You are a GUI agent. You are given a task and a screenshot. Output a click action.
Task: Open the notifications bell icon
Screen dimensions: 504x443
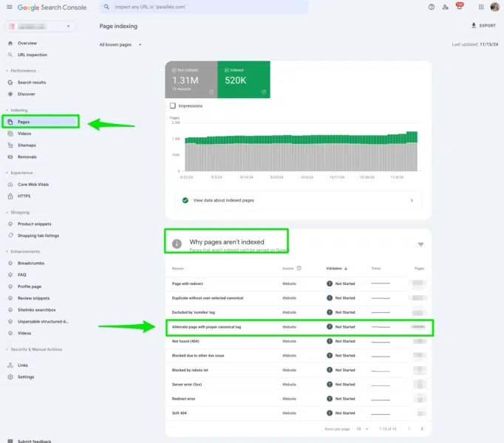tap(460, 7)
